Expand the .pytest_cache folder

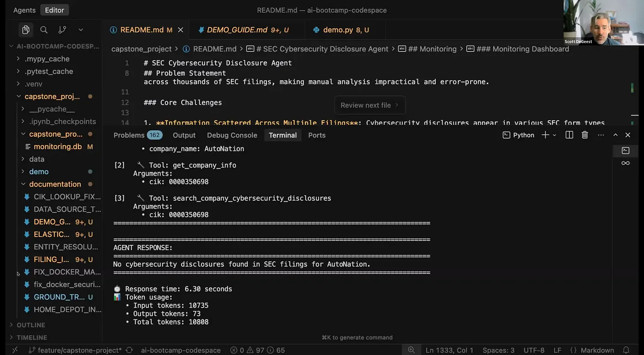pos(49,71)
